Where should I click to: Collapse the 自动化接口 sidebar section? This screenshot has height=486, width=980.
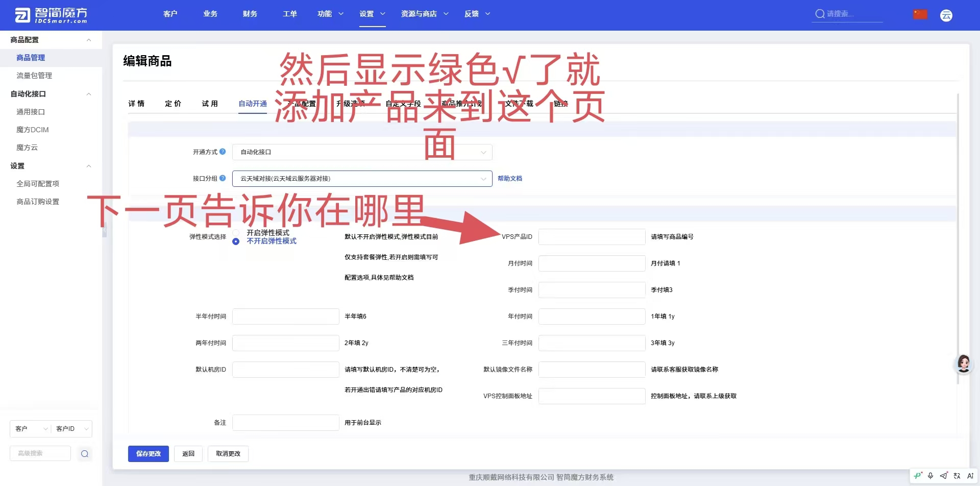tap(89, 94)
